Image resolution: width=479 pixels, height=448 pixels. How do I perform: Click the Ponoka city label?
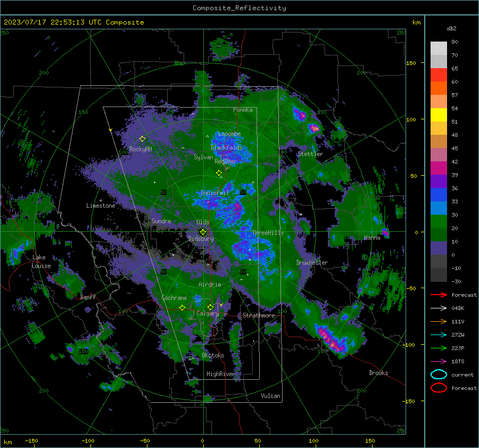tap(243, 110)
